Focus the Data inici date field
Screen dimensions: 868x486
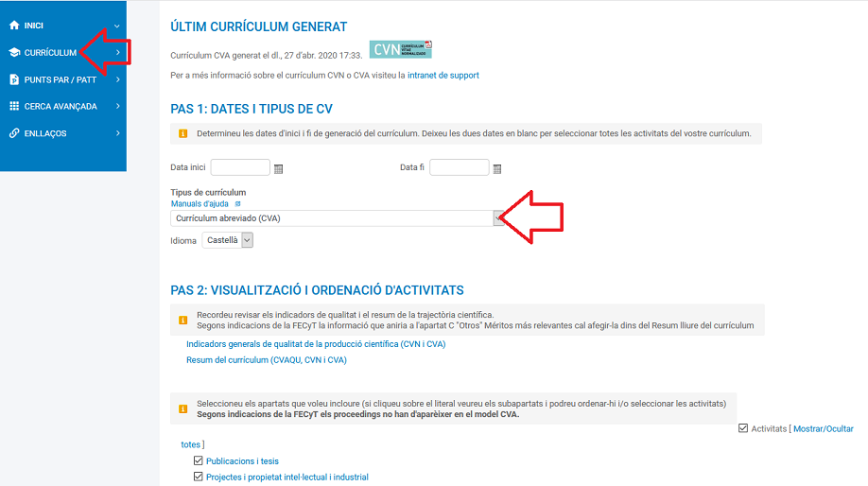[240, 167]
